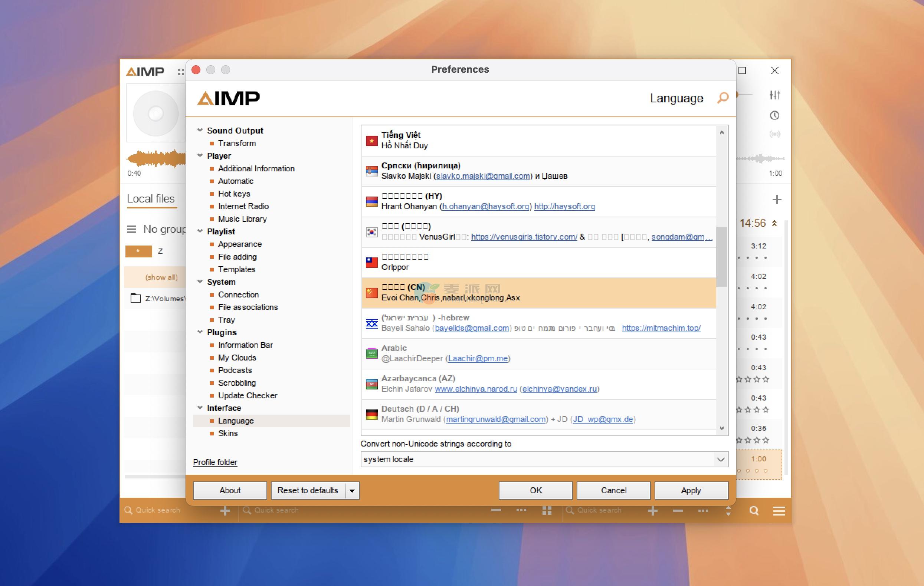
Task: Collapse the Sound Output tree section
Action: (200, 131)
